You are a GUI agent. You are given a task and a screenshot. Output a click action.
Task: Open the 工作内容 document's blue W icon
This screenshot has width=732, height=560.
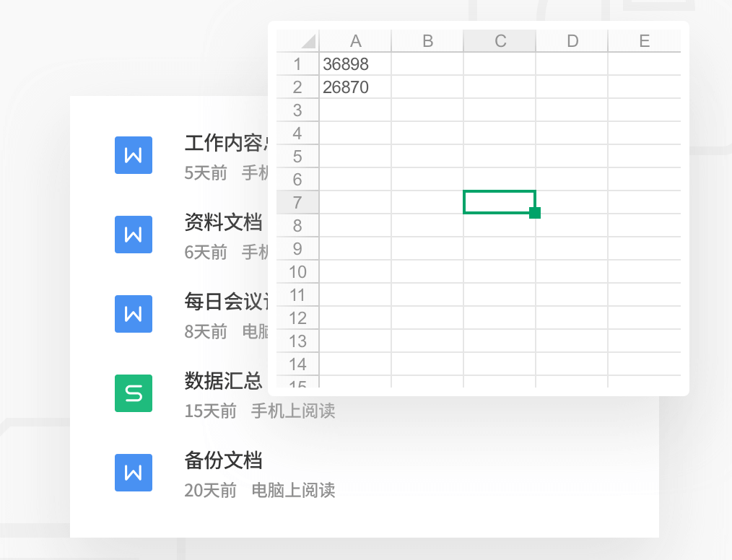134,155
